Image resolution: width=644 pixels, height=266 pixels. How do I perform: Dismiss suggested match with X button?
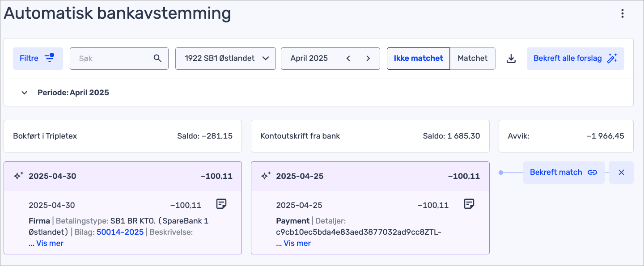pos(621,173)
